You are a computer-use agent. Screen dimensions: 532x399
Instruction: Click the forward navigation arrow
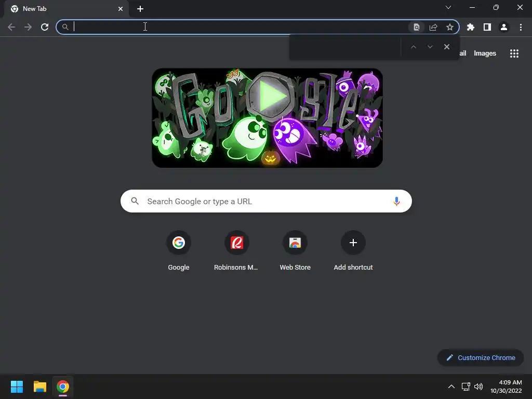point(28,27)
